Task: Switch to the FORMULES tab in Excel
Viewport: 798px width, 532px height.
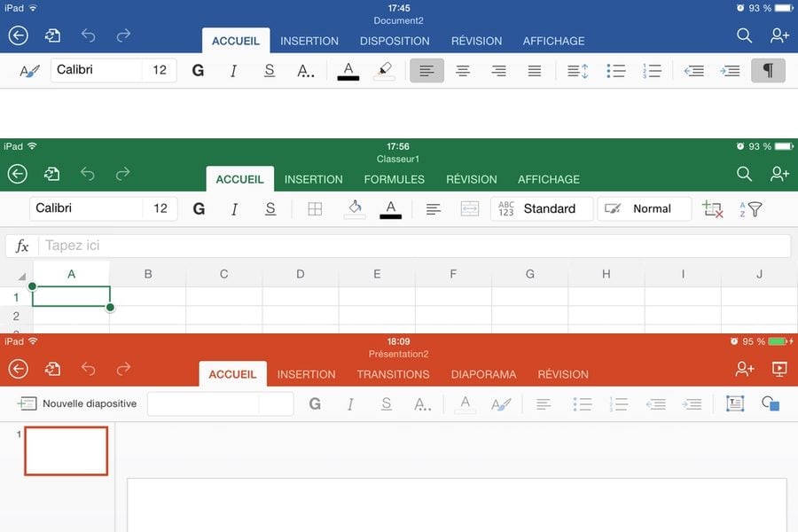Action: point(394,179)
